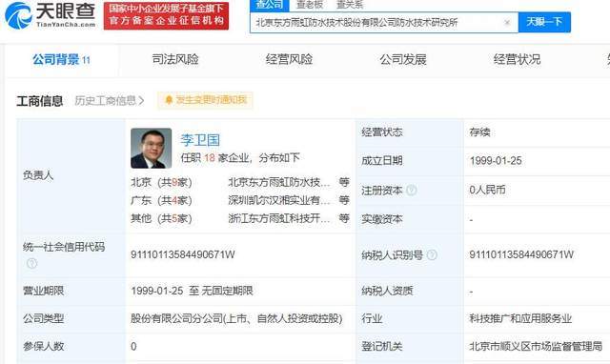The width and height of the screenshot is (610, 364).
Task: Open the 经营状况 tab
Action: coord(517,59)
